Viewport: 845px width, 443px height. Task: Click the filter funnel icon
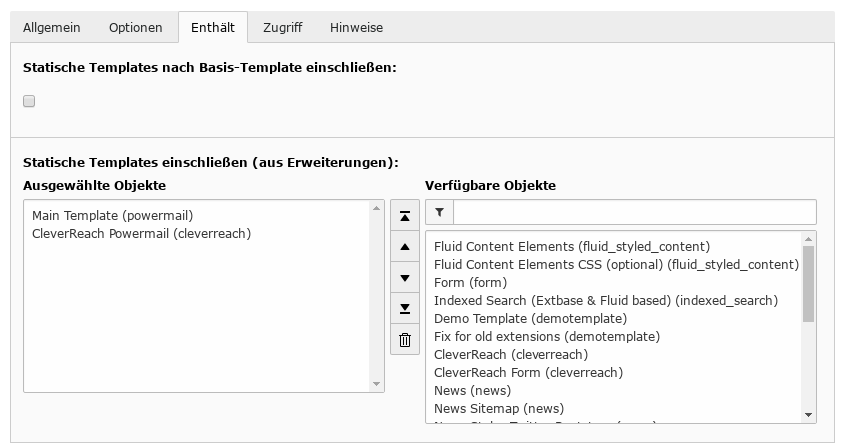[x=440, y=212]
